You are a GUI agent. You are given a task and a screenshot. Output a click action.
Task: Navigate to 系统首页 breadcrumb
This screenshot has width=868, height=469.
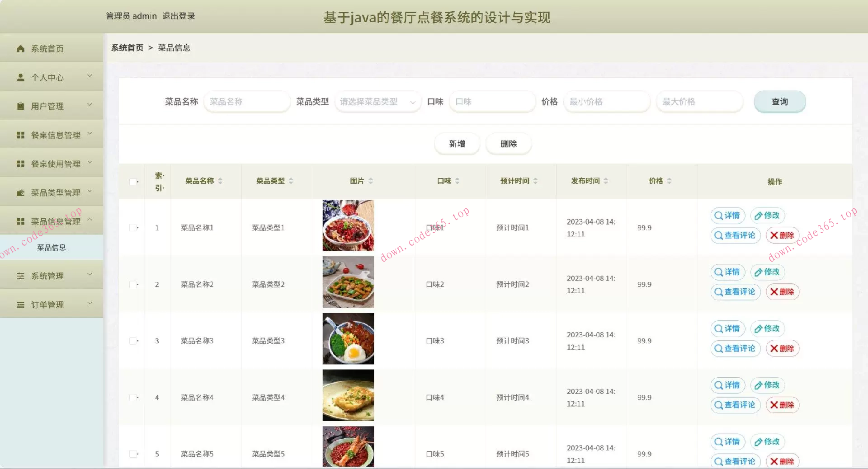click(127, 47)
